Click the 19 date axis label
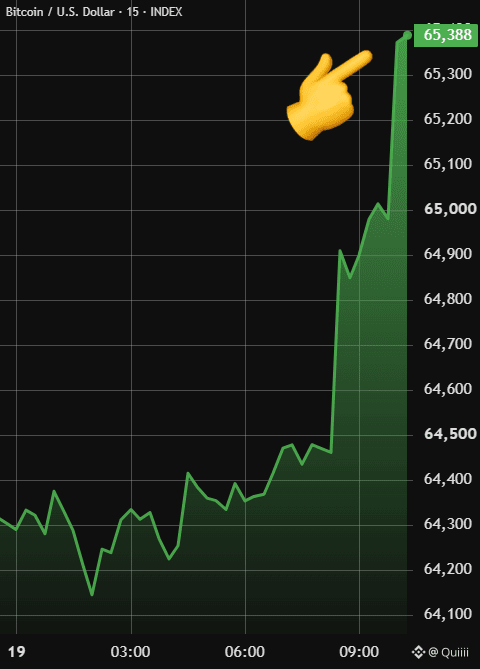 (17, 652)
